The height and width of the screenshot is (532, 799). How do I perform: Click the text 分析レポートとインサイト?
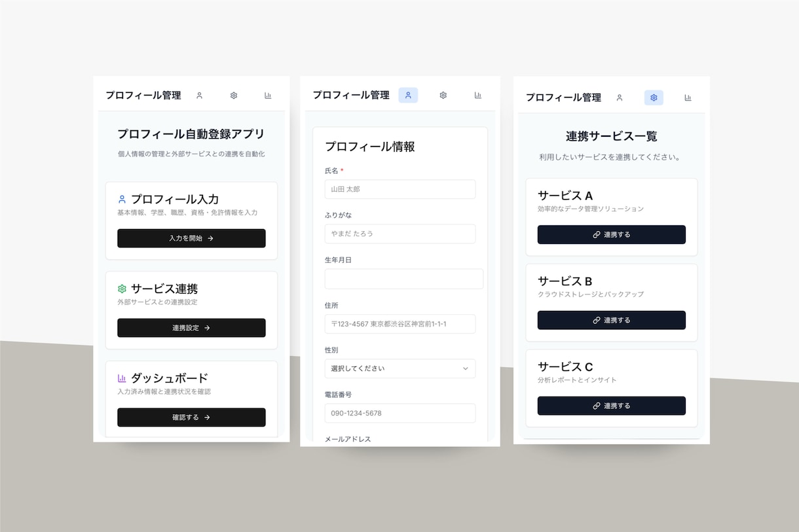point(577,380)
